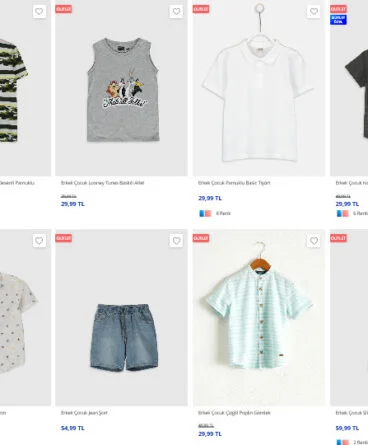The width and height of the screenshot is (368, 445).
Task: Click OUTLET badge on poplin shirt
Action: [201, 238]
